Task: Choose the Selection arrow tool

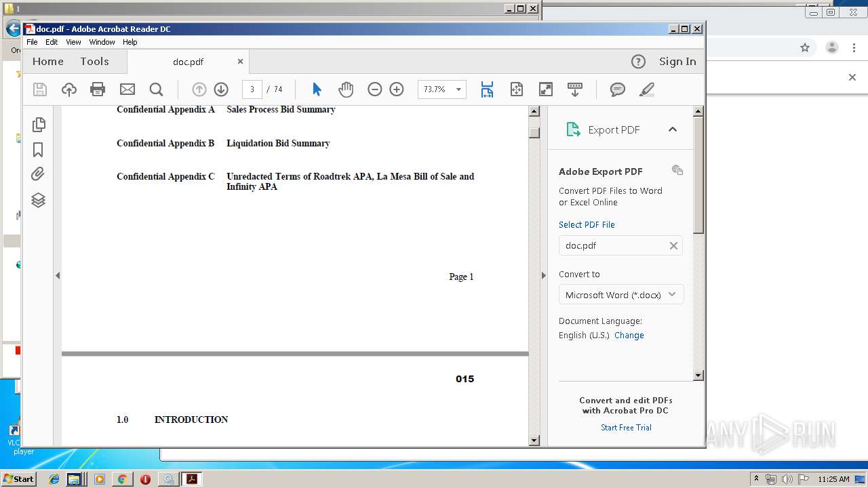Action: (x=317, y=89)
